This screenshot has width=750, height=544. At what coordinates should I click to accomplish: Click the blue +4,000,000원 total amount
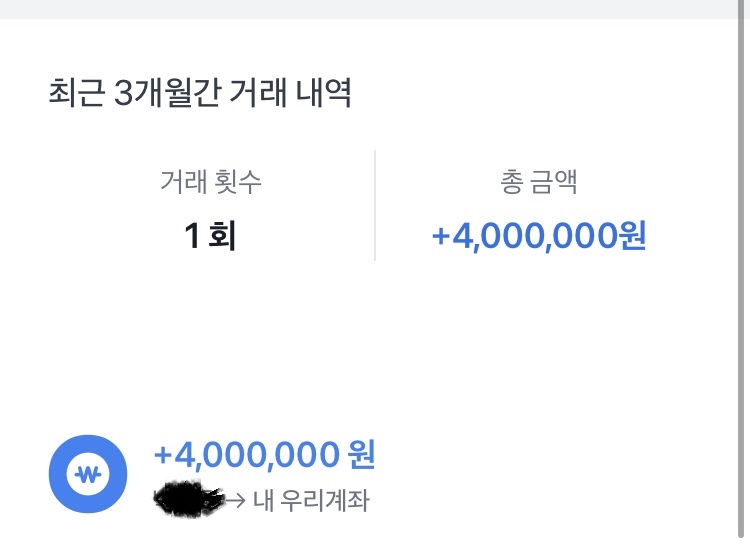(x=539, y=237)
